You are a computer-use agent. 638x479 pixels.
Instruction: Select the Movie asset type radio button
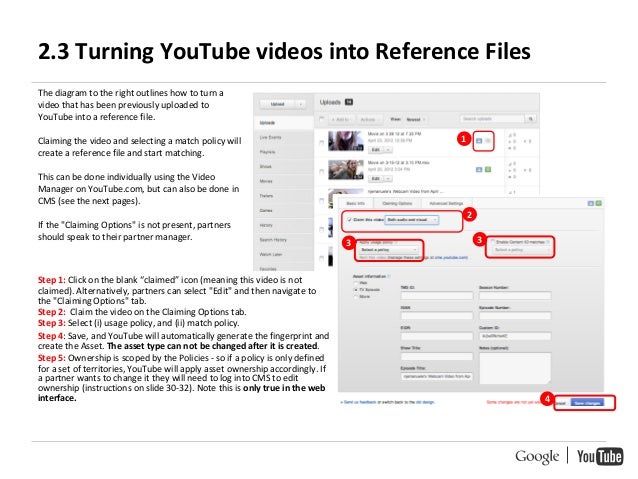tap(356, 297)
